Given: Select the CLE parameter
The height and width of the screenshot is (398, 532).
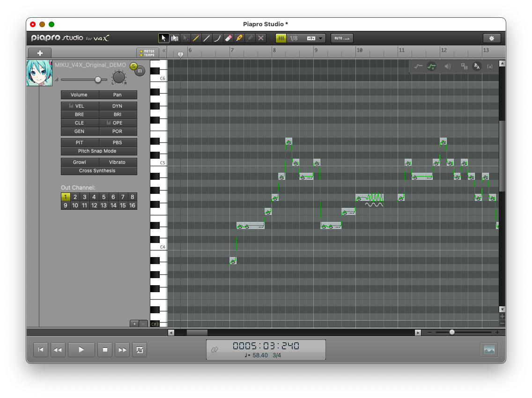Looking at the screenshot, I should click(80, 123).
